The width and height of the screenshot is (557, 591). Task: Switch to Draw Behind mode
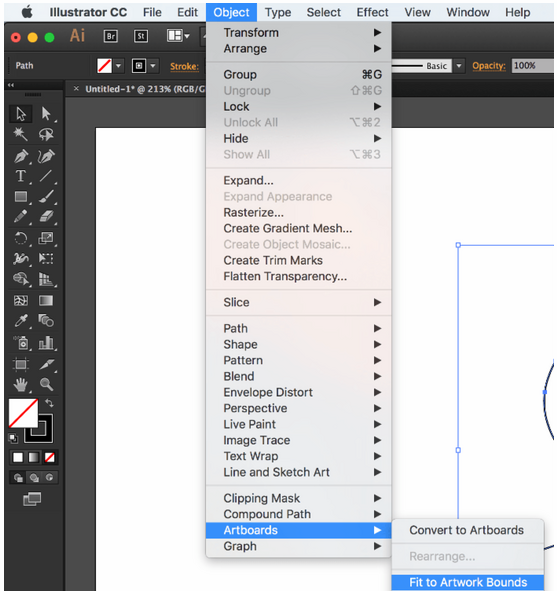pos(34,478)
